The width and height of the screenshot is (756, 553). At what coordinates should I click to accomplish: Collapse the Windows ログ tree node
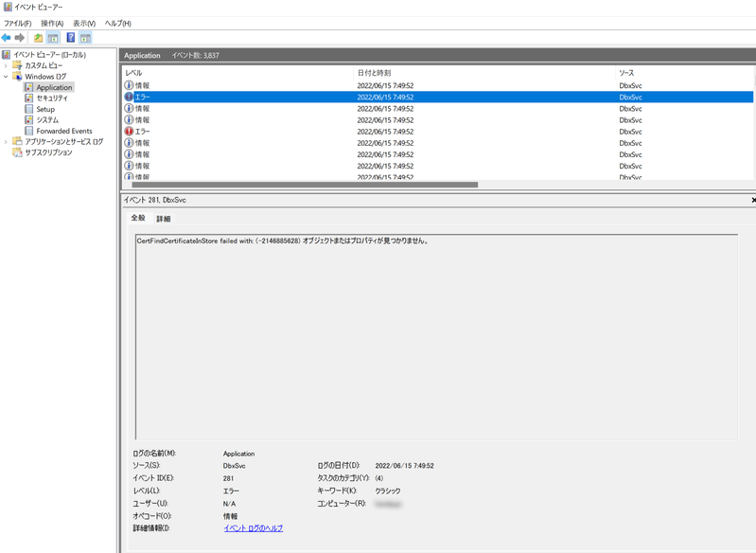tap(6, 77)
